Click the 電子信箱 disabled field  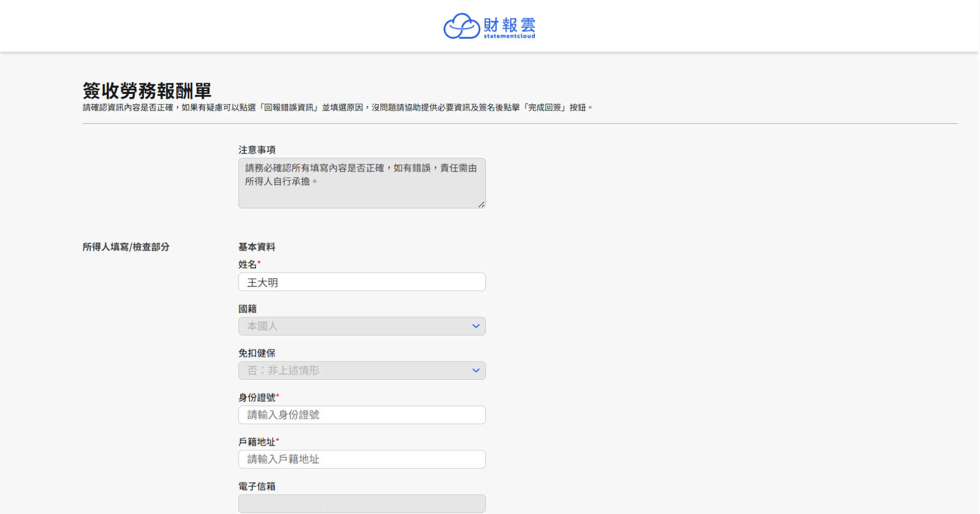pyautogui.click(x=362, y=503)
